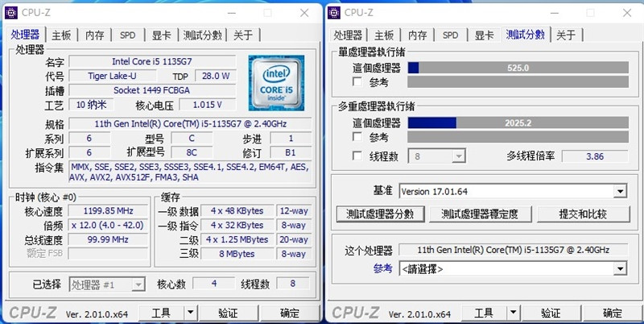Click the 提交和比较 button

coord(583,214)
